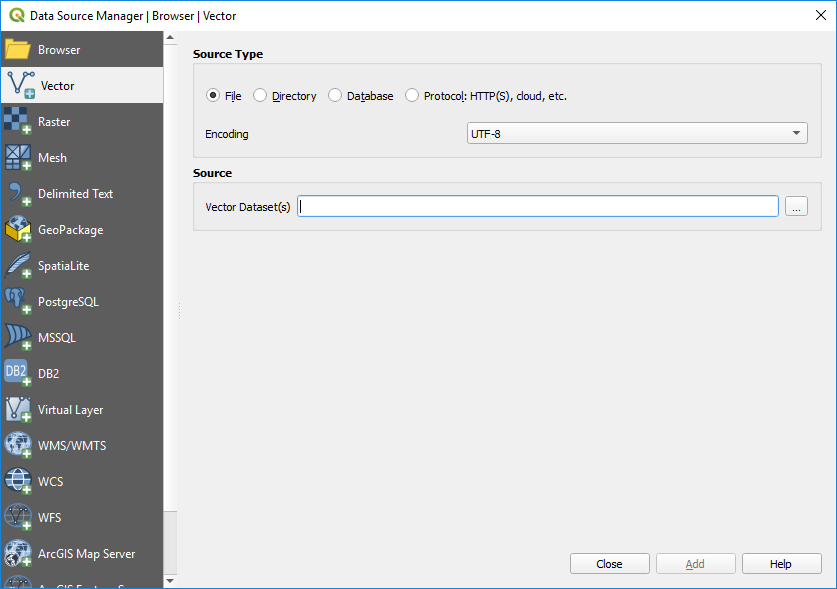Open the PostgreSQL elephant icon
This screenshot has width=837, height=589.
coord(18,301)
